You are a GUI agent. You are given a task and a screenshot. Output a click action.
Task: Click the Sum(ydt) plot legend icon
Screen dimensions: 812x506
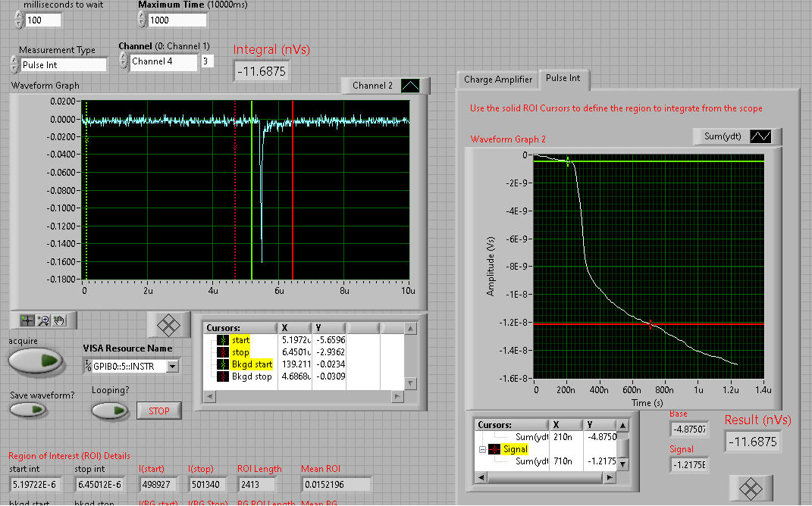point(760,136)
